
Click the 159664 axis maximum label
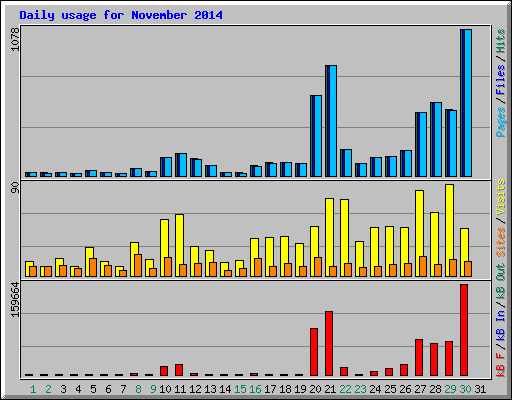click(15, 300)
